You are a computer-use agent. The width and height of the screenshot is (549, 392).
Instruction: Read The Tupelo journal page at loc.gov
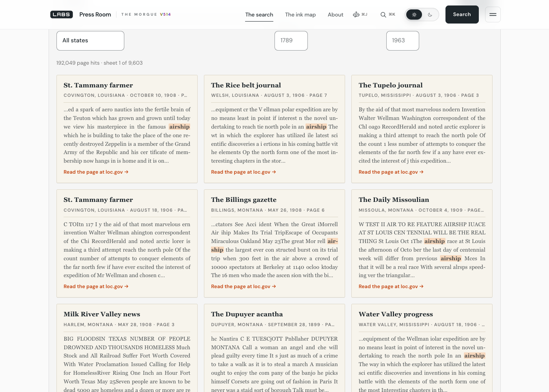(391, 172)
